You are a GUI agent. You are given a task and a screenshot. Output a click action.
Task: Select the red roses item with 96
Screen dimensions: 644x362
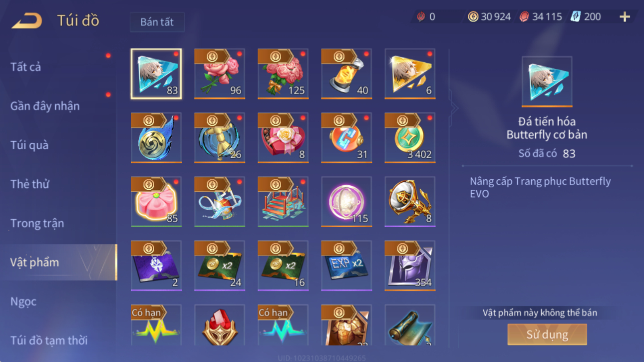click(220, 74)
